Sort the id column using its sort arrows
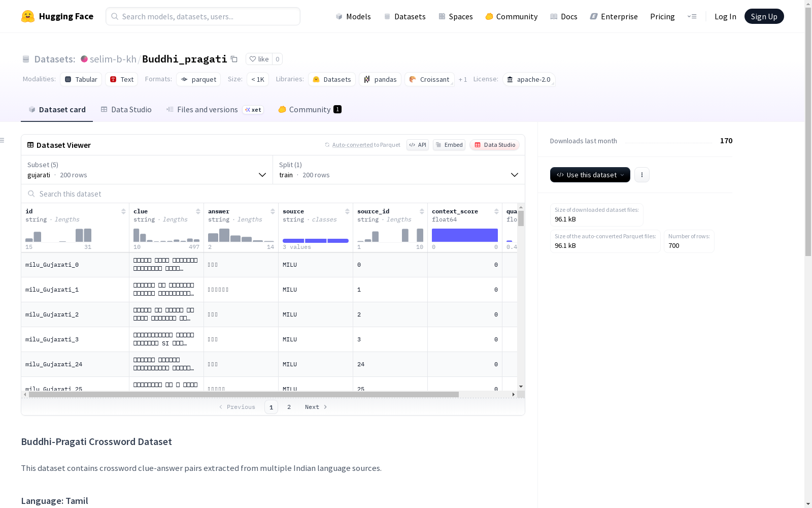This screenshot has height=508, width=812. (x=123, y=211)
